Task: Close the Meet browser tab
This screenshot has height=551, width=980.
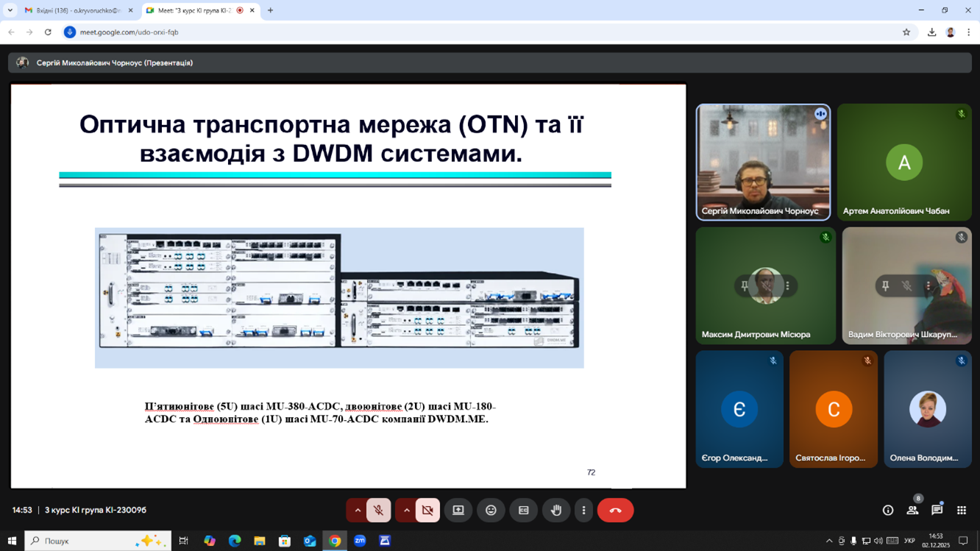Action: tap(252, 10)
